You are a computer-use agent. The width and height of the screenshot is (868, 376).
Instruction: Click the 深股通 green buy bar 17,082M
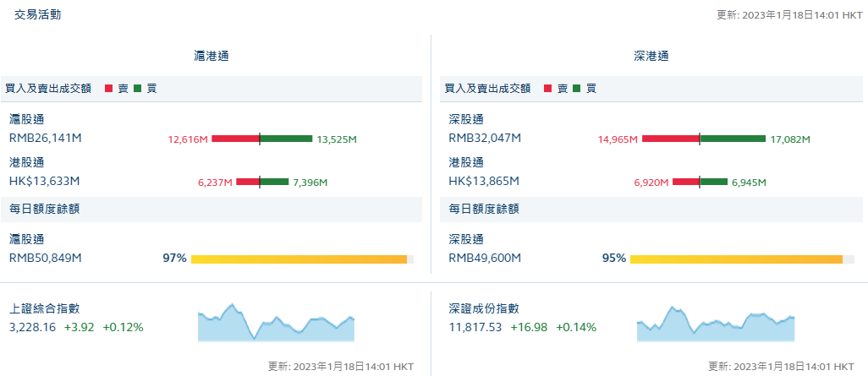pos(733,139)
